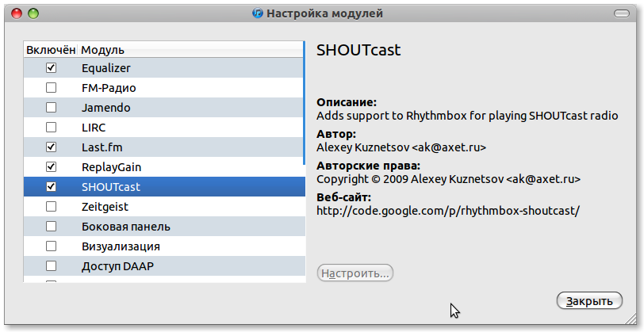Tick the Доступ DAAP checkbox
The width and height of the screenshot is (644, 332).
tap(51, 266)
